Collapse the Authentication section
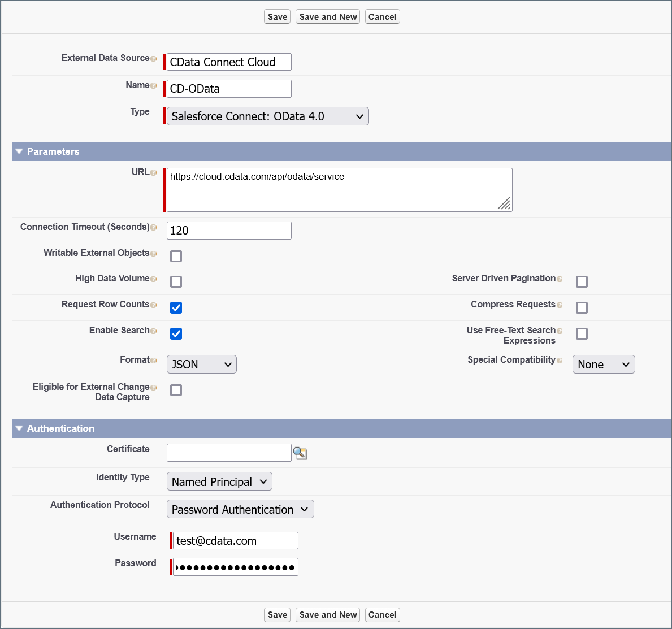The height and width of the screenshot is (629, 672). click(19, 428)
